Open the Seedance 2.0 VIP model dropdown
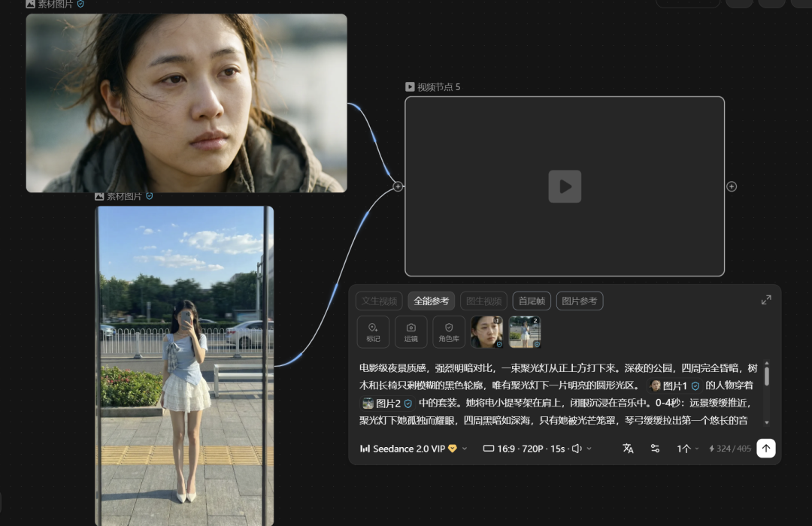 coord(410,448)
